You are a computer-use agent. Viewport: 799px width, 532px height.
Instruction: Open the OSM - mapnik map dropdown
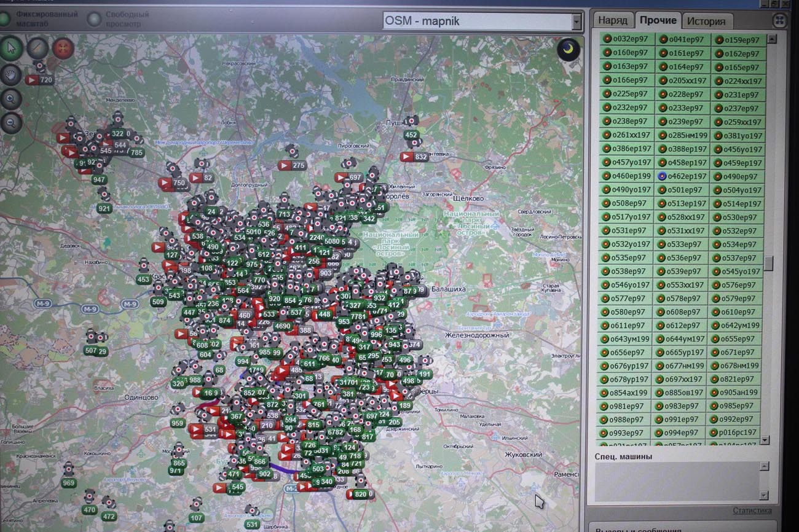coord(576,22)
